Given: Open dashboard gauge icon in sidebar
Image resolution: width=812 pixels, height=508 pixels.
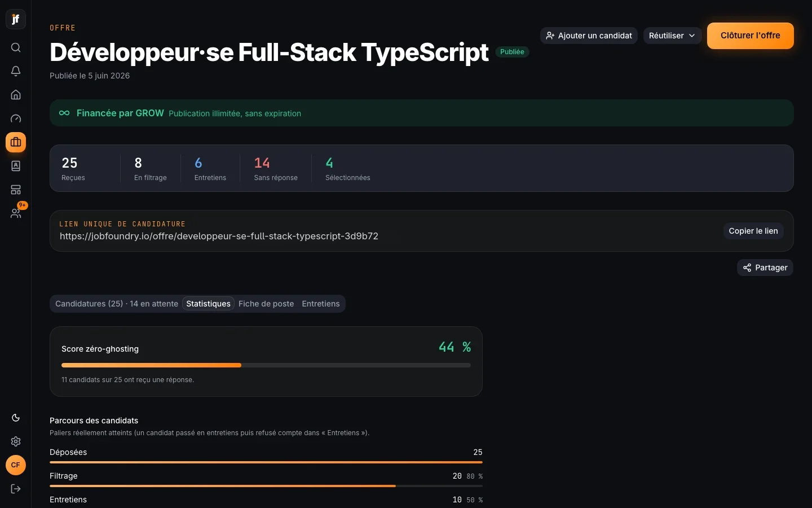Looking at the screenshot, I should click(x=16, y=119).
